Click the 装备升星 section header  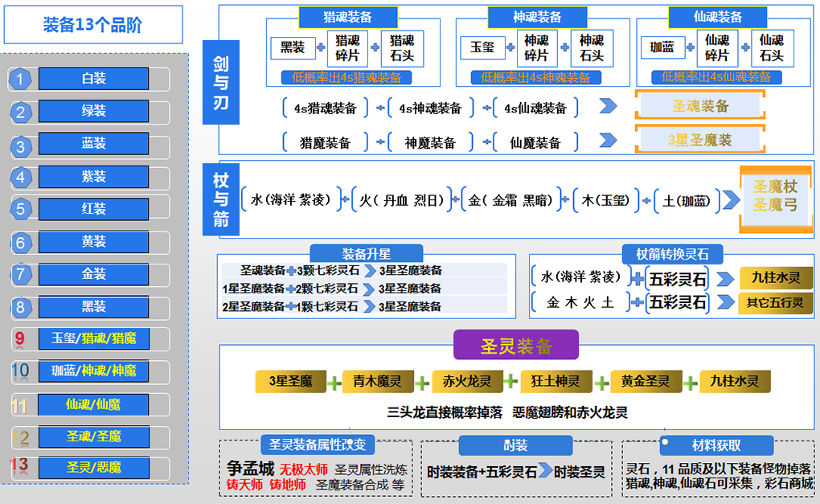(x=366, y=253)
